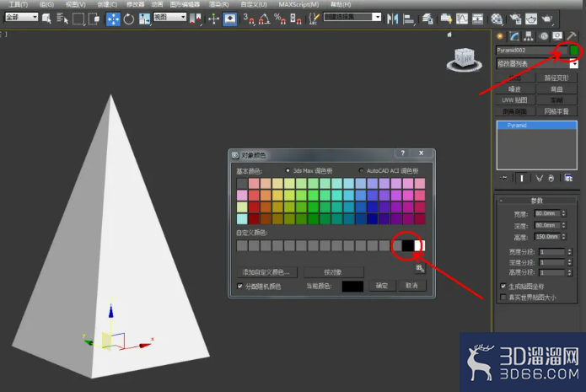Pick the Rectangular Selection Region tool
This screenshot has width=586, height=392.
(78, 19)
